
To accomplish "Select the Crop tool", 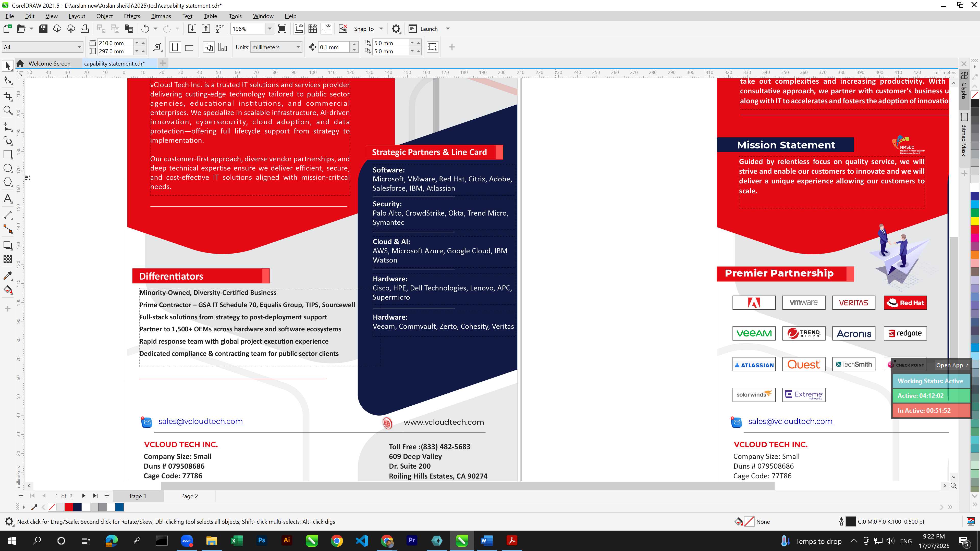I will point(8,96).
